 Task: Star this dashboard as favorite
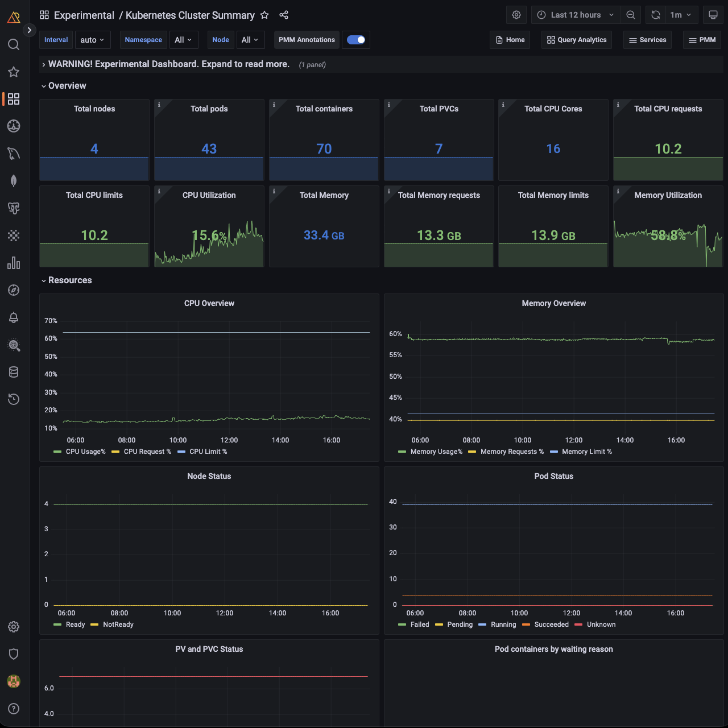point(264,15)
